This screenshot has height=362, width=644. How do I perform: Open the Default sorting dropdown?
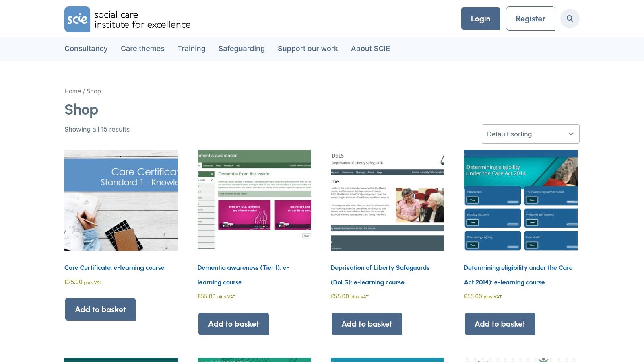[x=530, y=134]
